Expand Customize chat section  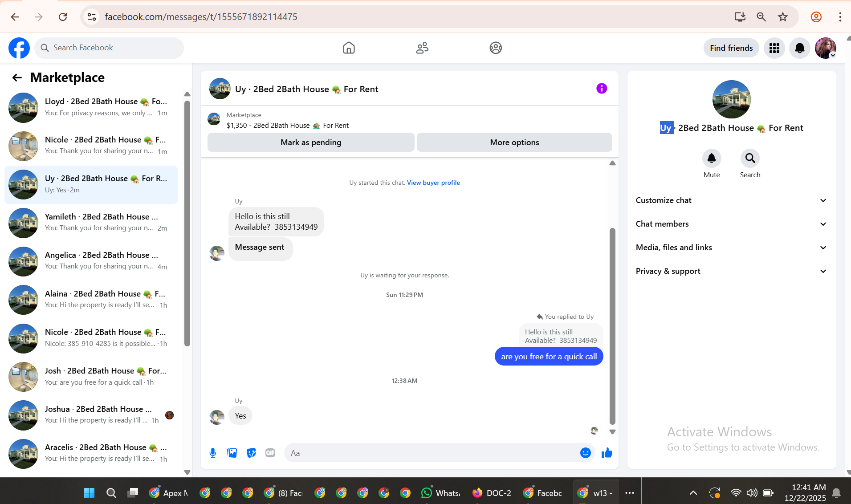click(731, 200)
